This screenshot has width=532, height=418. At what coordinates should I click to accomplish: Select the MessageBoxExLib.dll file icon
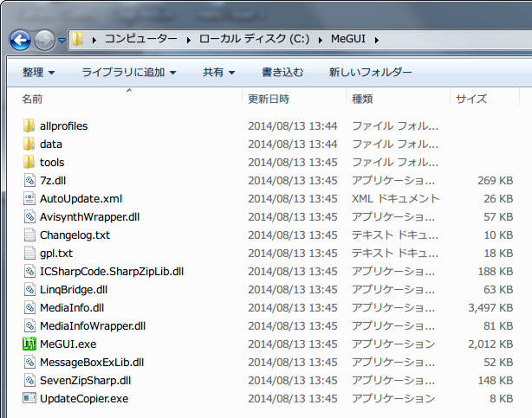point(29,363)
